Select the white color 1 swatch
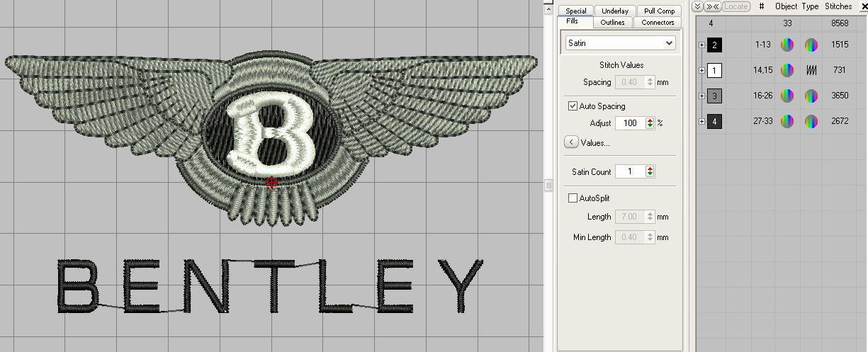Screen dimensions: 868x352 (715, 71)
